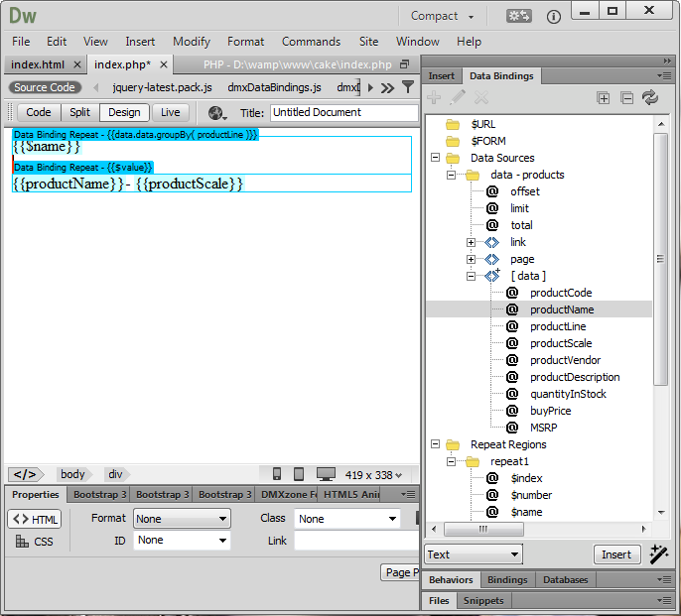Click the delete binding X icon
This screenshot has width=681, height=616.
pos(481,97)
